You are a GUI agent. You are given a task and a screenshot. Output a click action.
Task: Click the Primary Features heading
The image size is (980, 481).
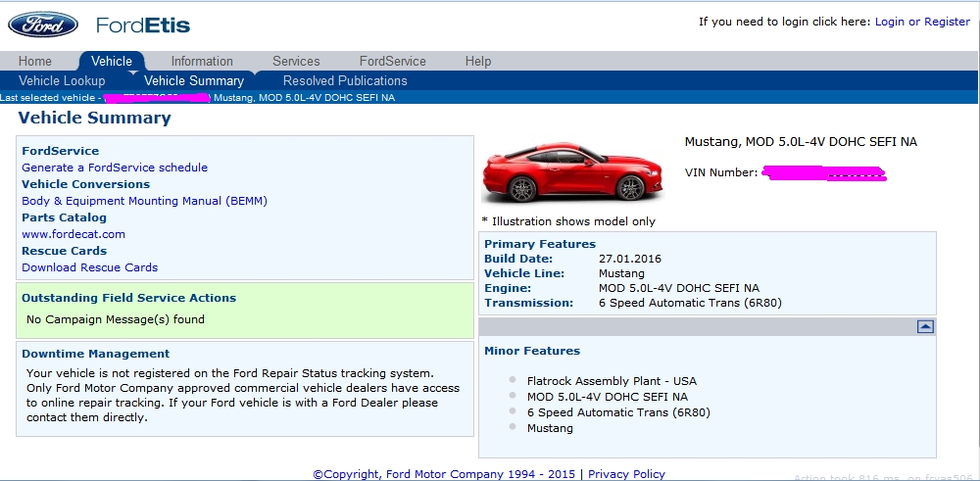pos(540,244)
